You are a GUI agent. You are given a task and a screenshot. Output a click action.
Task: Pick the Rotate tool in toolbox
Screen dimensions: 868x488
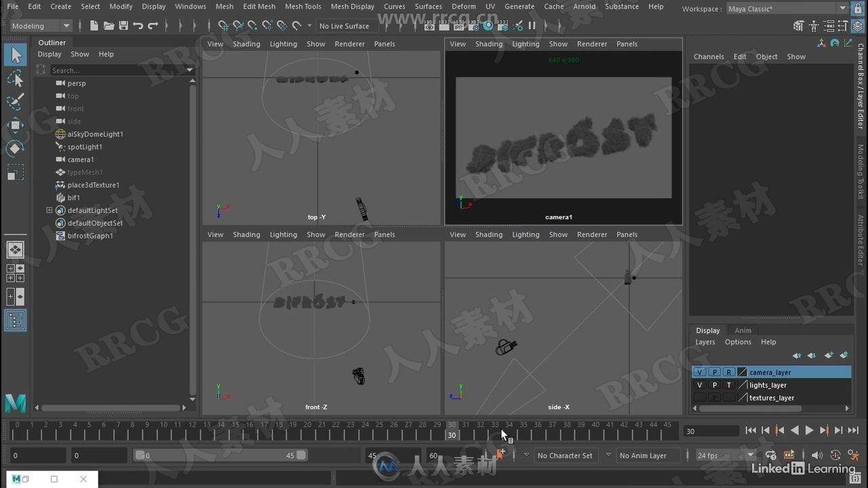point(15,148)
